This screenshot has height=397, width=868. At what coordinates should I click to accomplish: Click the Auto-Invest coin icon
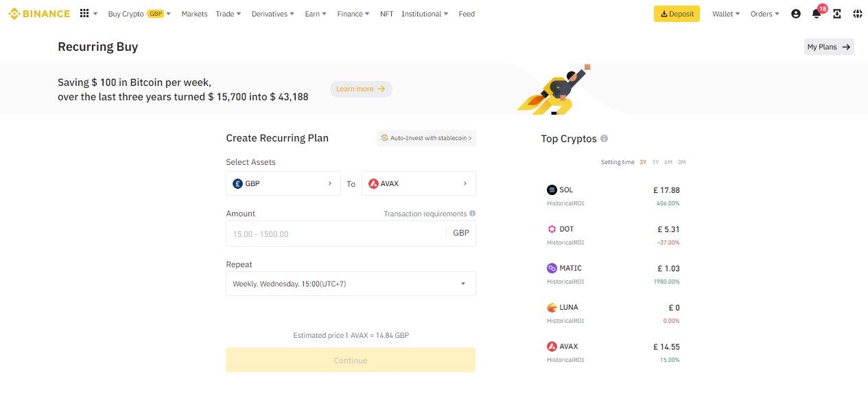pos(384,138)
